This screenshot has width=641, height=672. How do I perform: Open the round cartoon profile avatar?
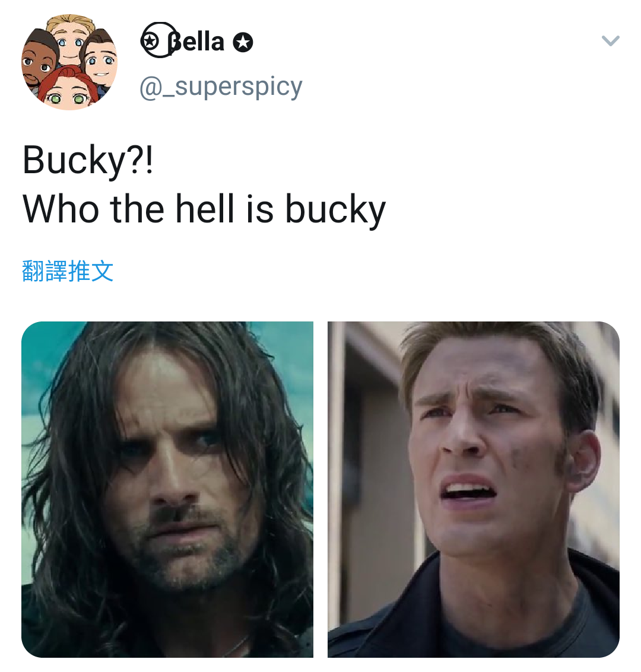pos(69,62)
